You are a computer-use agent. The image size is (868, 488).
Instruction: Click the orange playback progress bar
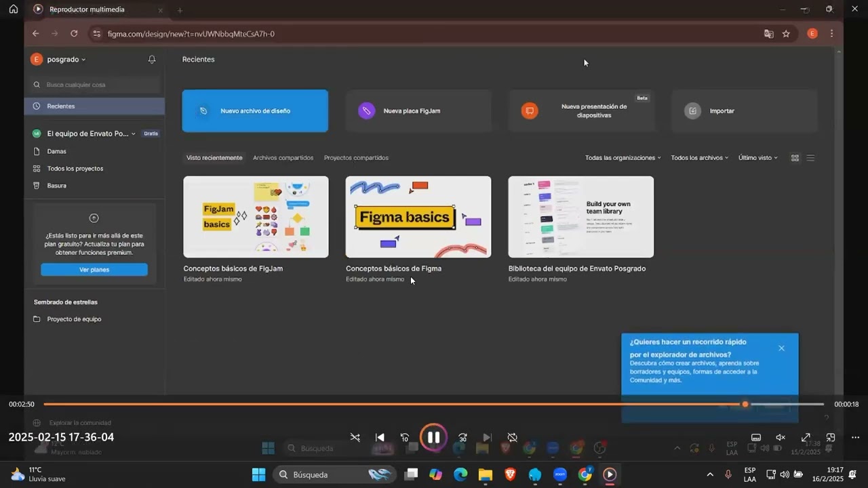point(393,404)
